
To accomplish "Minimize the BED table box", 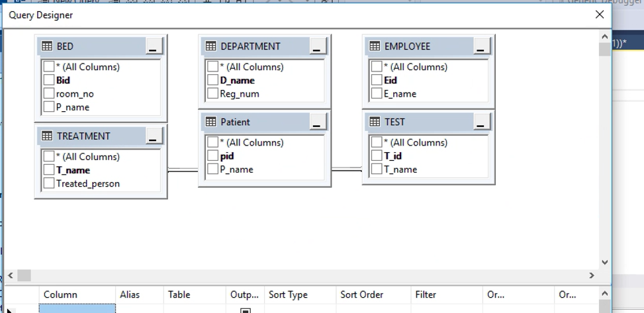I will (x=154, y=46).
